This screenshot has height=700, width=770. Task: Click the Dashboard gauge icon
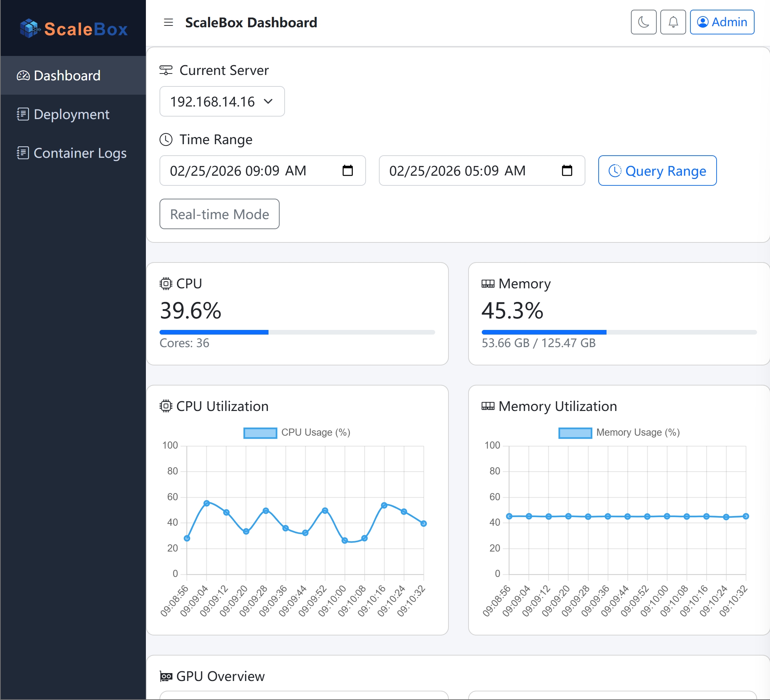pos(23,76)
